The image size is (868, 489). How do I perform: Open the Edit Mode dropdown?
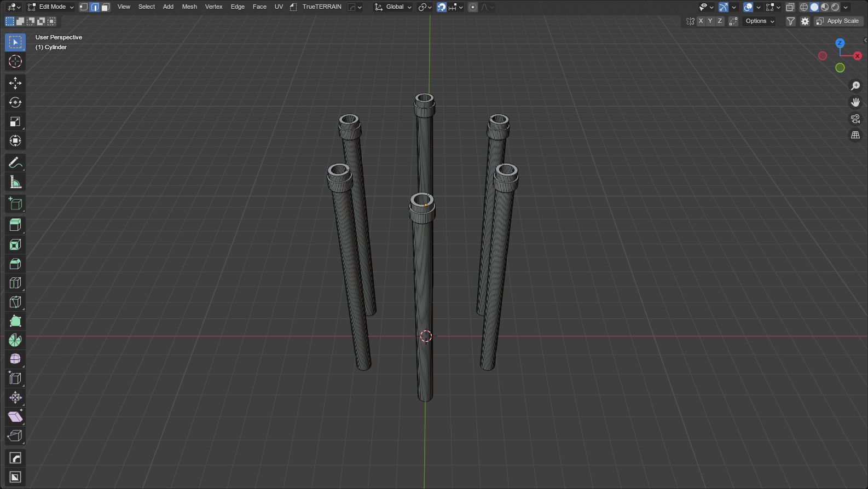[x=51, y=7]
